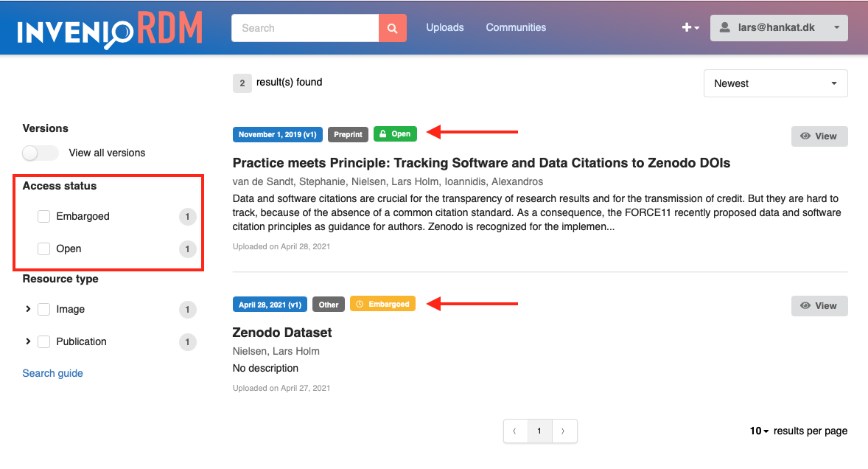Check the Embargoed access status filter

click(x=43, y=217)
